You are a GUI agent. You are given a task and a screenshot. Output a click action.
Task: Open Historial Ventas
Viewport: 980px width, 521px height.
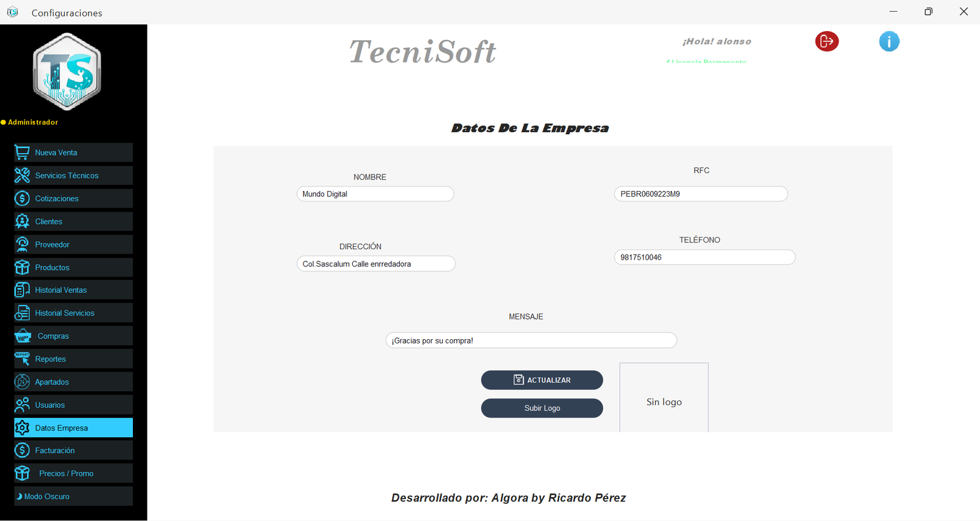[x=73, y=290]
